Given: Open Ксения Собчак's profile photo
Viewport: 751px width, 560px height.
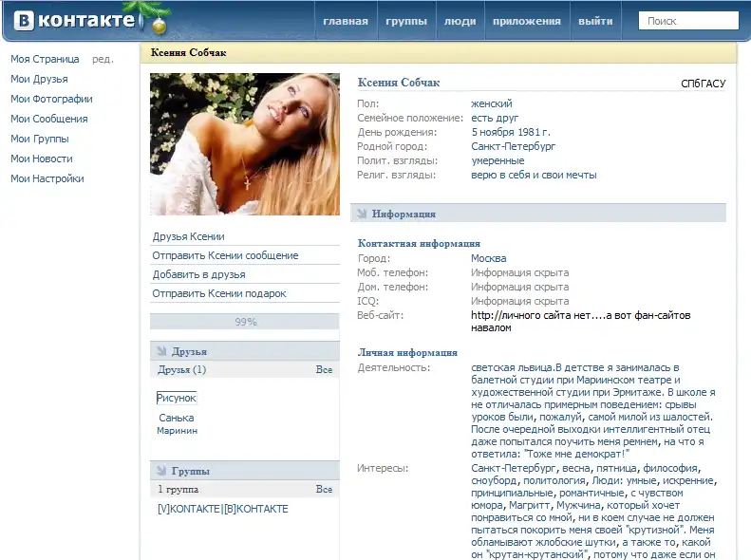Looking at the screenshot, I should 244,144.
